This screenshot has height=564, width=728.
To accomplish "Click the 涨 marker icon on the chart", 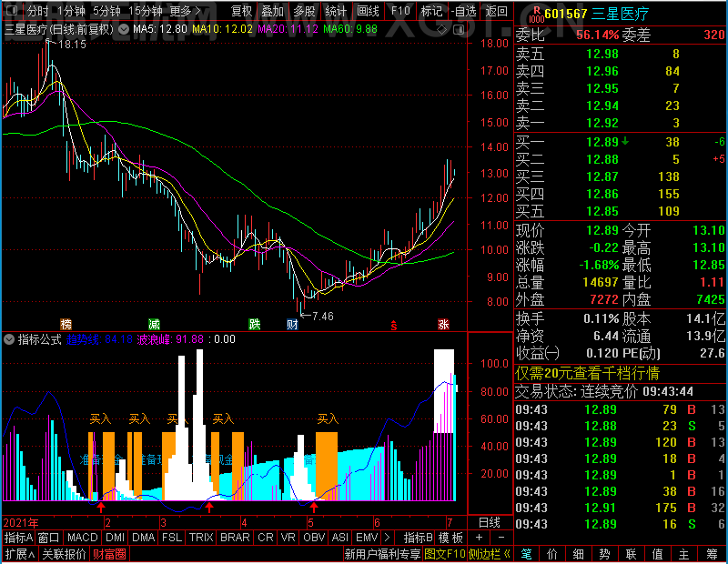I will [x=443, y=324].
